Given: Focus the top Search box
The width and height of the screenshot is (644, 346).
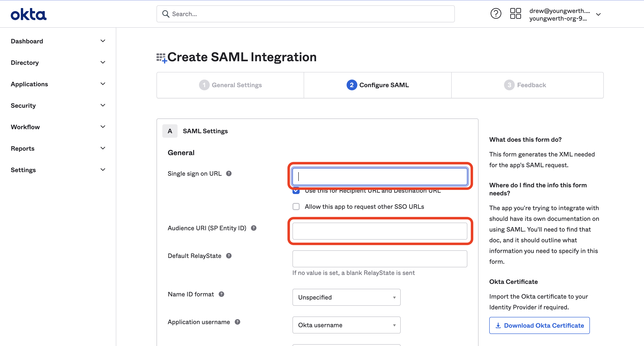Looking at the screenshot, I should click(x=305, y=14).
